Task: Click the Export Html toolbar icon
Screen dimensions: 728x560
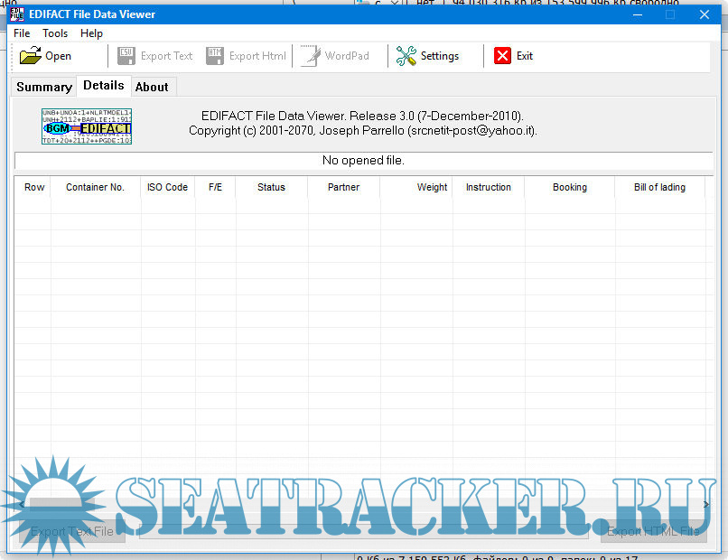Action: (x=215, y=56)
